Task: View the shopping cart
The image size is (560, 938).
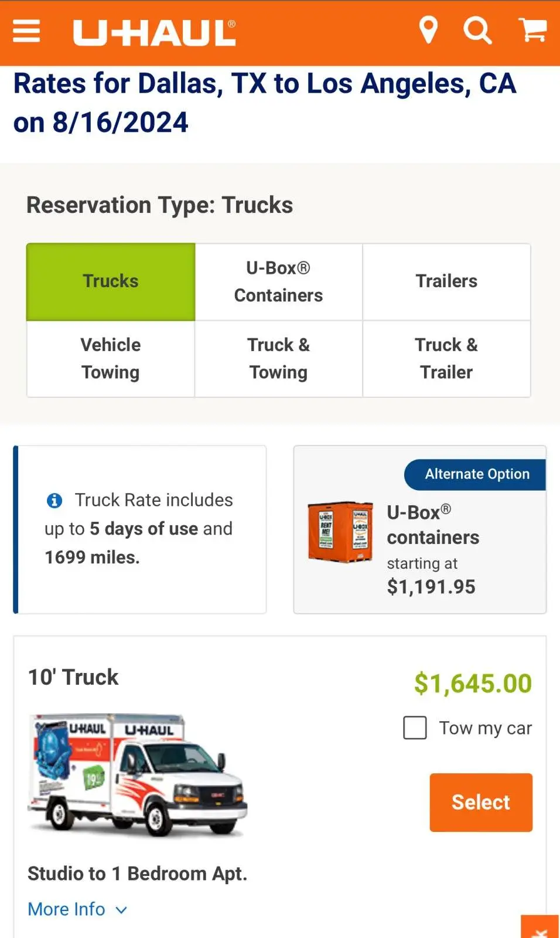Action: (x=532, y=30)
